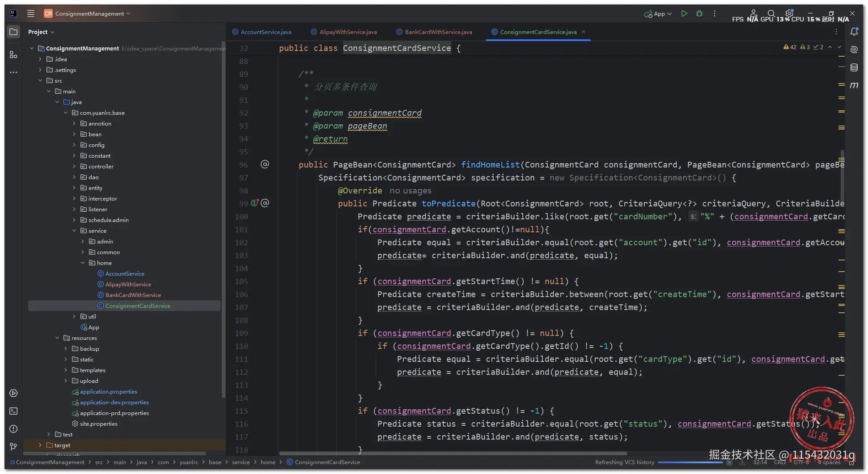Image resolution: width=868 pixels, height=474 pixels.
Task: Open the Structure tool window icon
Action: [13, 55]
